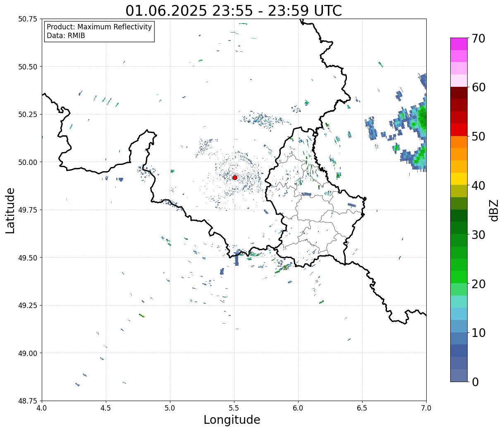Click the colorbar tick label 40

click(478, 186)
